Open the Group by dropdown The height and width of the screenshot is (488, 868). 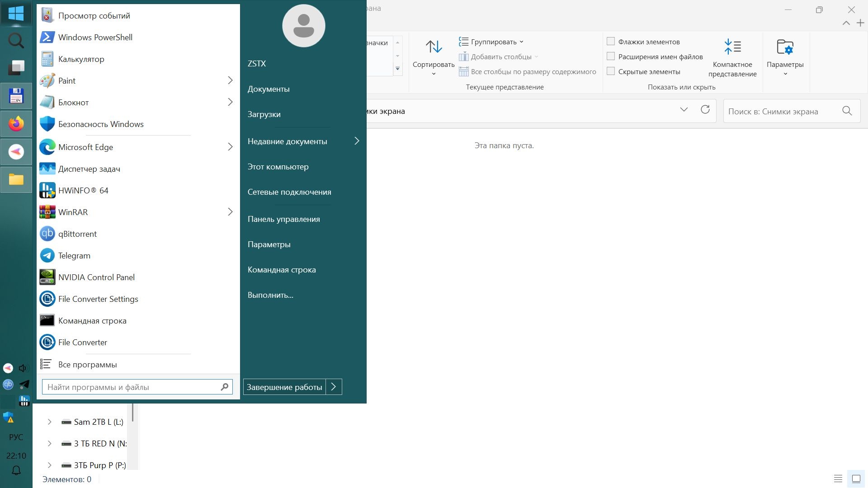[492, 42]
